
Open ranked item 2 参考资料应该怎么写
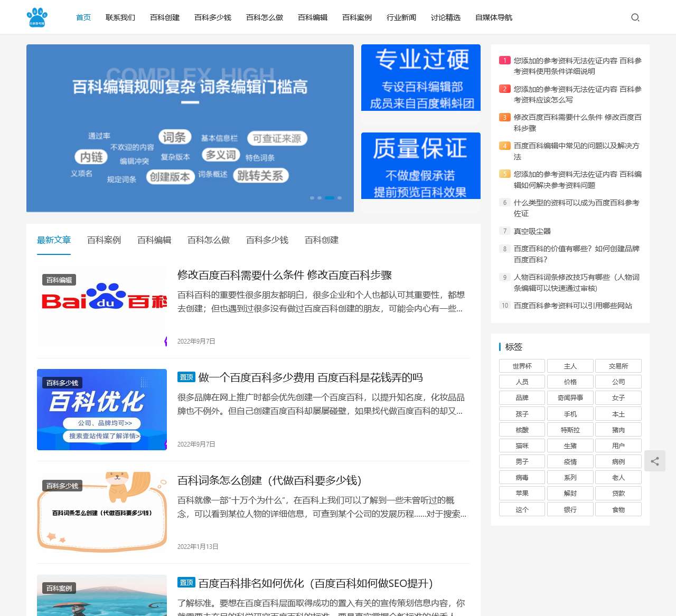tap(578, 94)
